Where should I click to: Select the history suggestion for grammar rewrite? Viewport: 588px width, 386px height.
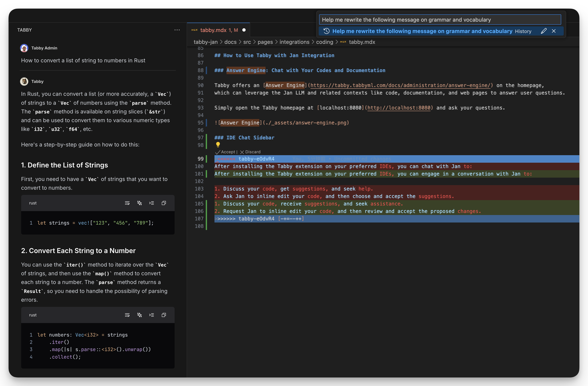441,31
